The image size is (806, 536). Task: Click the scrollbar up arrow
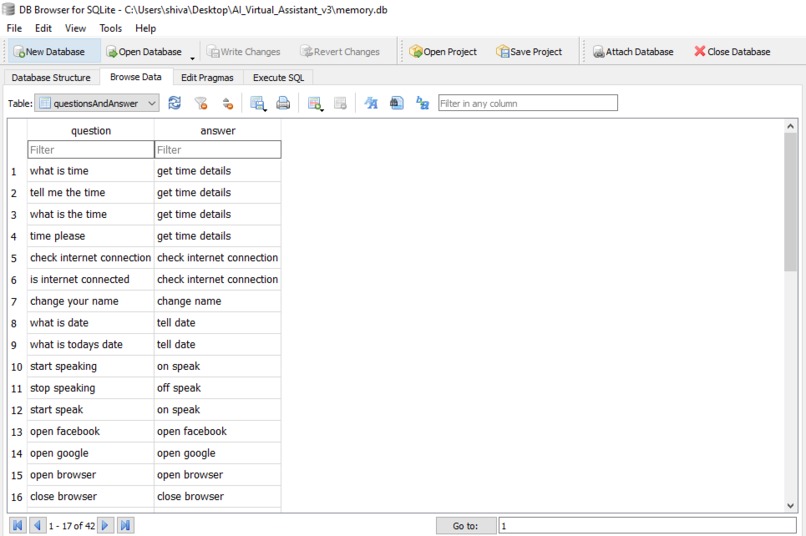(790, 126)
